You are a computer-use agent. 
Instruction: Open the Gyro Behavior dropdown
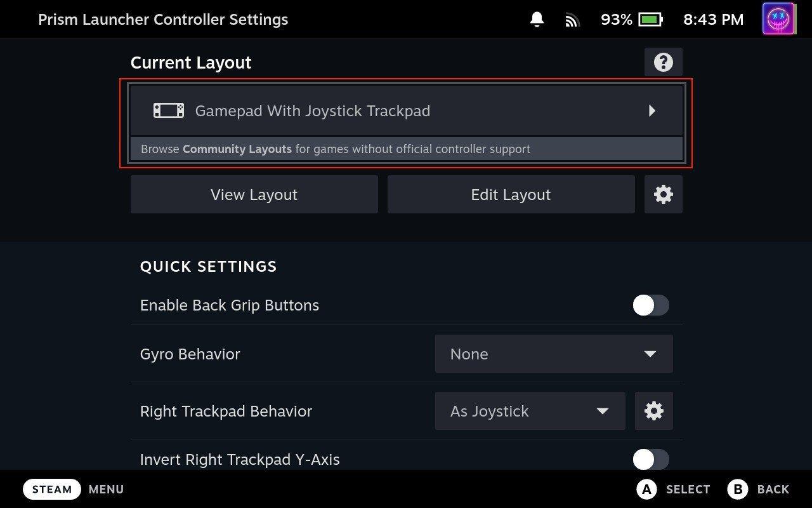click(553, 354)
